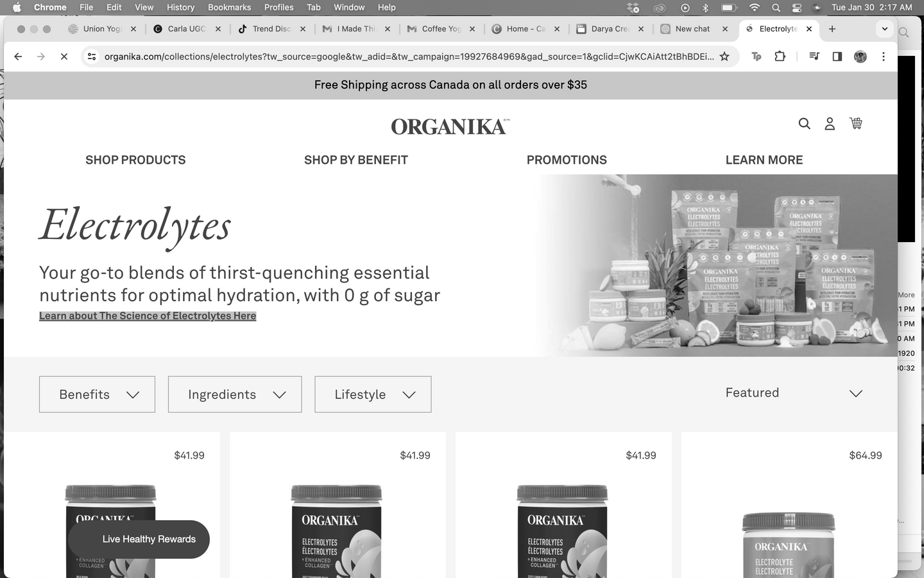Open the Chrome extensions puzzle icon
Viewport: 924px width, 578px height.
[x=780, y=57]
